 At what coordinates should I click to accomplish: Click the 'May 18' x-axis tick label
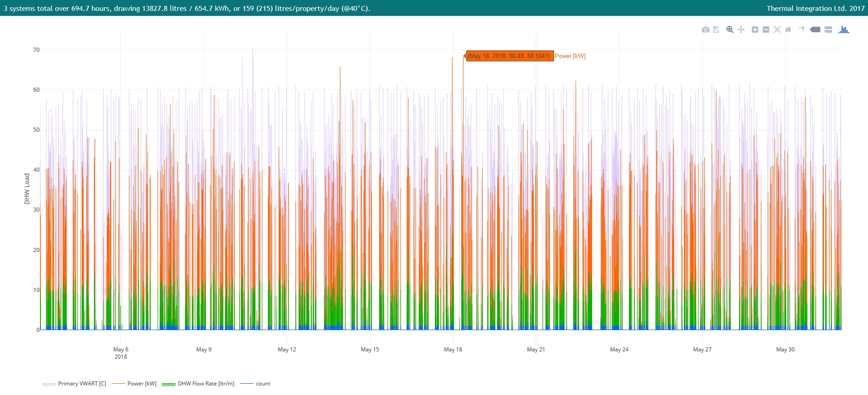453,350
